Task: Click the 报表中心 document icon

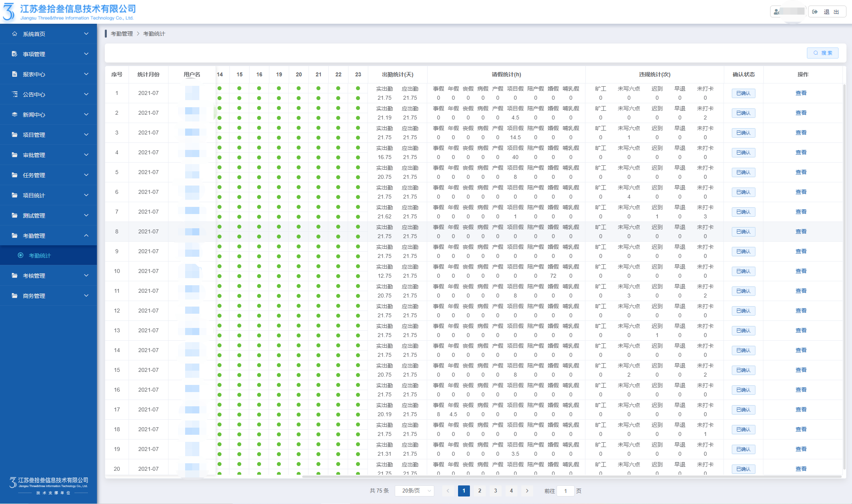Action: tap(15, 74)
